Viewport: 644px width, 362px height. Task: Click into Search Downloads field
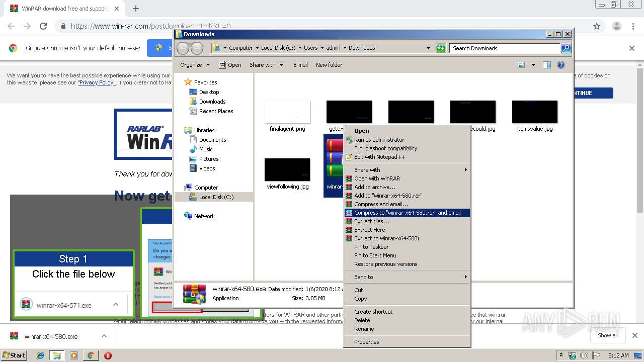[x=505, y=48]
